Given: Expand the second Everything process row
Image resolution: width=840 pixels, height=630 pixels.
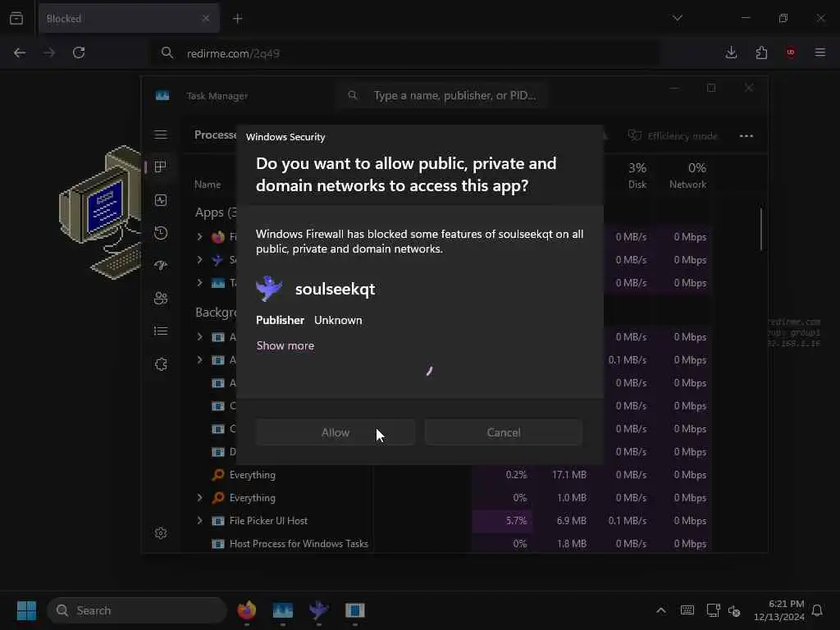Looking at the screenshot, I should pos(200,498).
